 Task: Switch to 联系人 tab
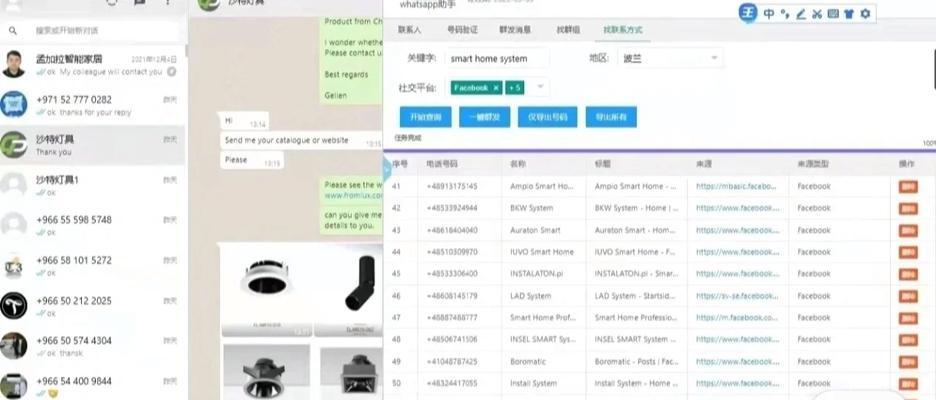coord(410,29)
